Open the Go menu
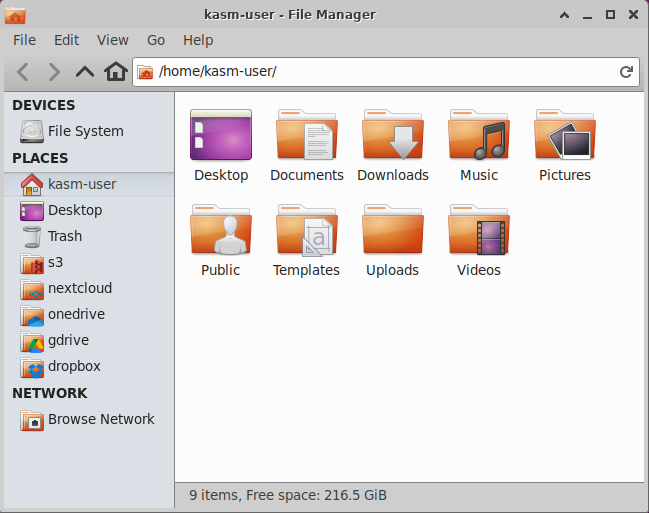649x513 pixels. point(156,40)
